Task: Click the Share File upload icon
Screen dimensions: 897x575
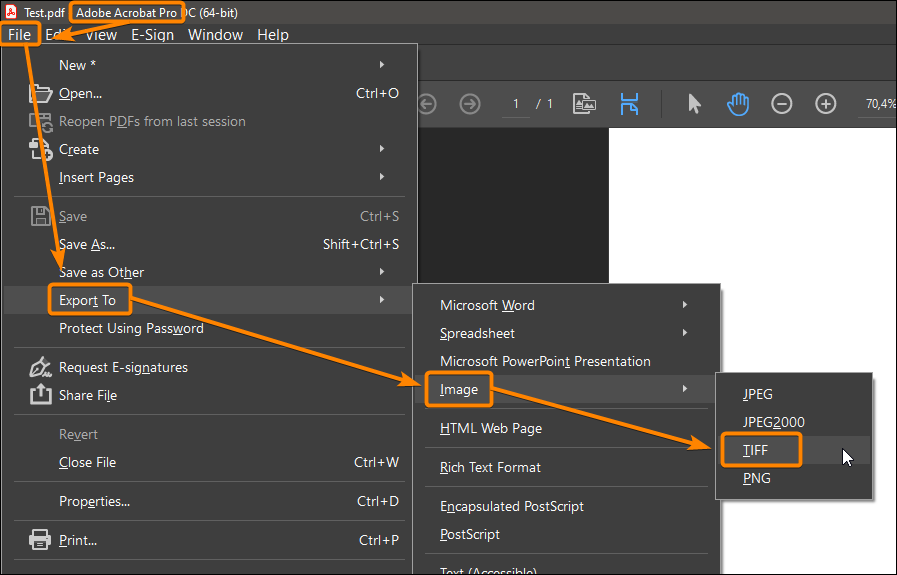Action: (x=41, y=395)
